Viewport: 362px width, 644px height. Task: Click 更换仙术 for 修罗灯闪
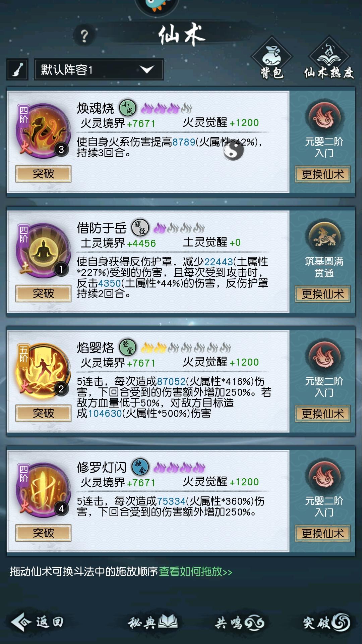point(323,533)
